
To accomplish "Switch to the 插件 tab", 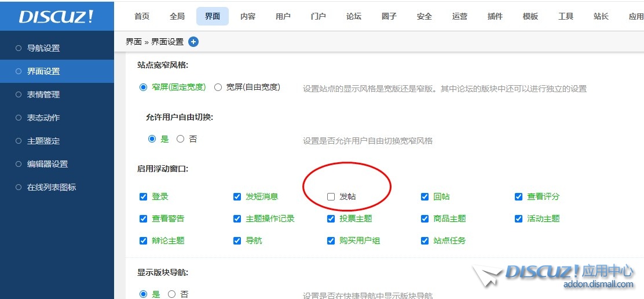I will pos(495,16).
